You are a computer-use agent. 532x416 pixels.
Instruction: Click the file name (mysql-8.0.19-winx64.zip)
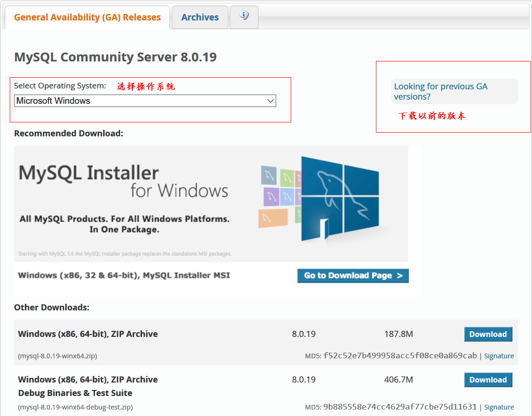pyautogui.click(x=57, y=356)
